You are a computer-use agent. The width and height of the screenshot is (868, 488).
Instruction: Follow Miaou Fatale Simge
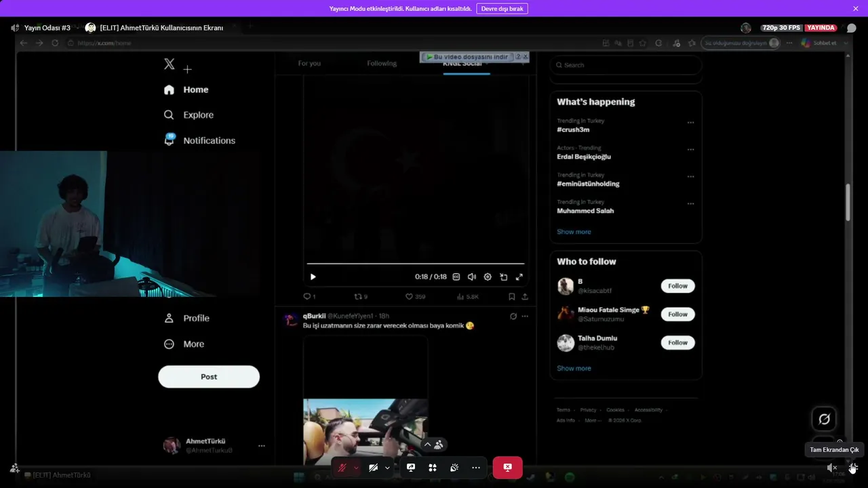coord(678,314)
